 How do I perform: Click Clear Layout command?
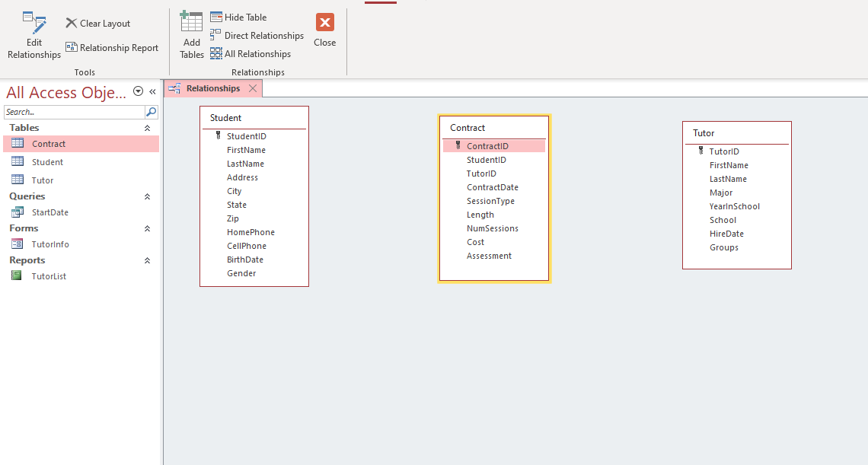click(x=98, y=24)
